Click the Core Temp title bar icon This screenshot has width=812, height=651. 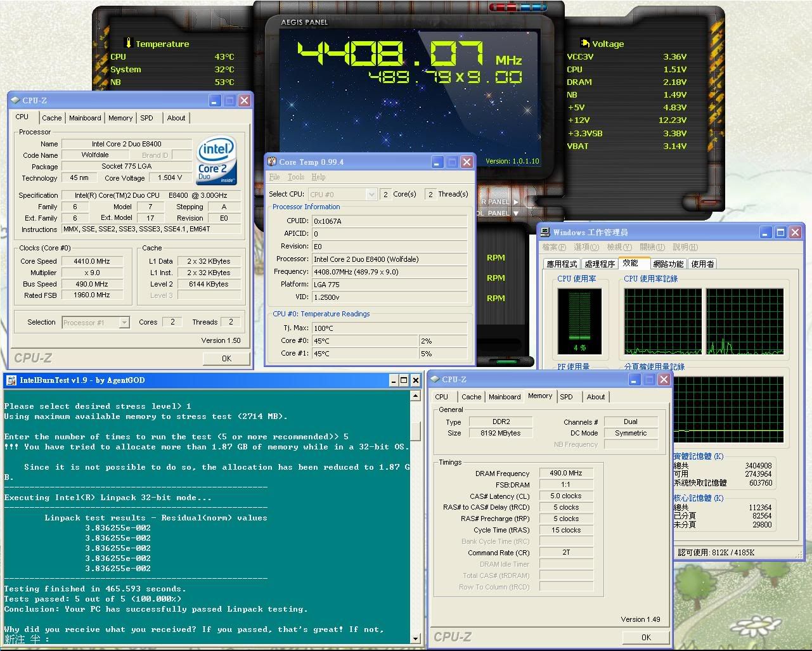coord(272,162)
